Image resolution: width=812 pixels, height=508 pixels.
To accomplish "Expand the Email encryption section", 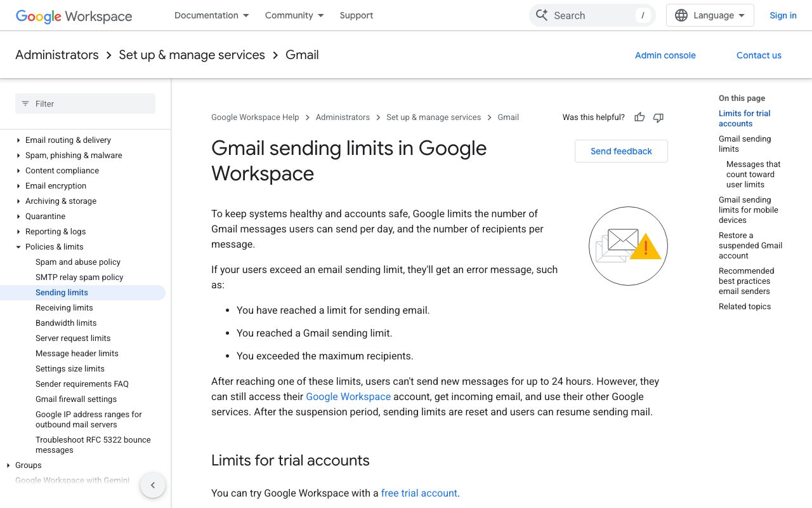I will point(18,186).
